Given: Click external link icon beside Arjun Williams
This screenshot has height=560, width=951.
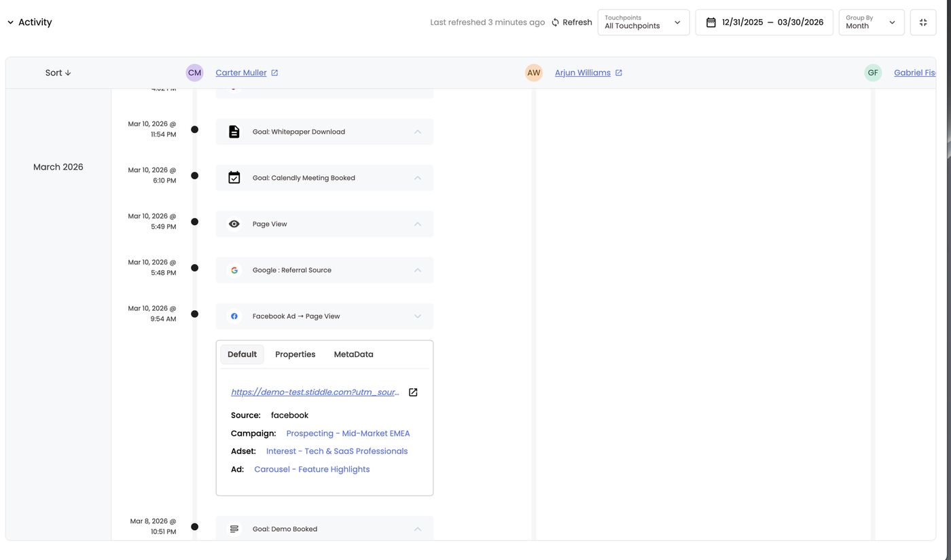Looking at the screenshot, I should (x=619, y=73).
